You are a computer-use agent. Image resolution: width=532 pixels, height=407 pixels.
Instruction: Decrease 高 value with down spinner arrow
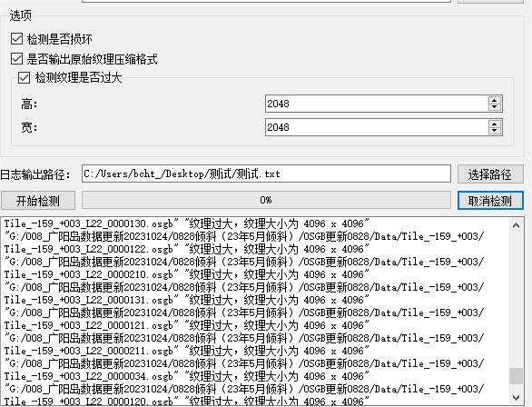[x=495, y=107]
